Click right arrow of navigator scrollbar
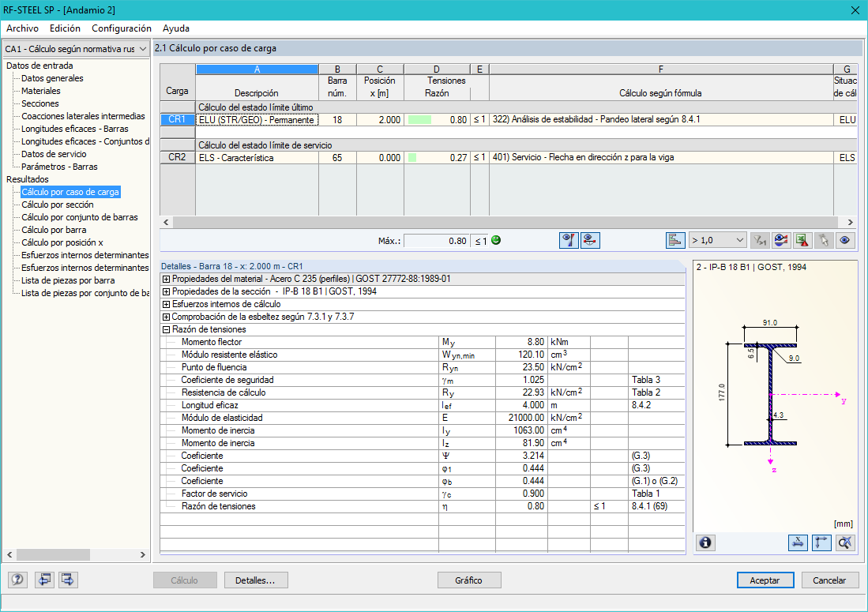This screenshot has height=612, width=868. click(x=143, y=554)
